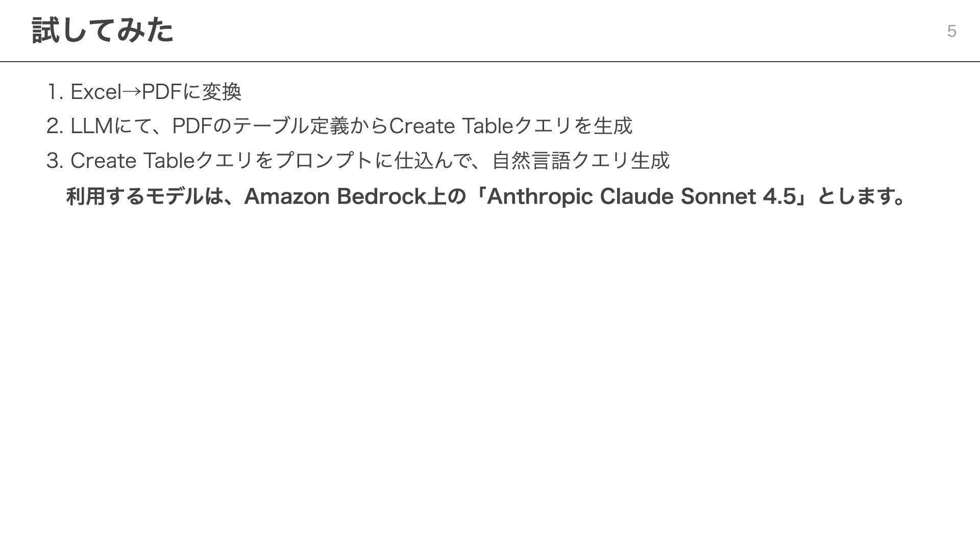
Task: Click the word Excel in step 1
Action: [x=96, y=92]
